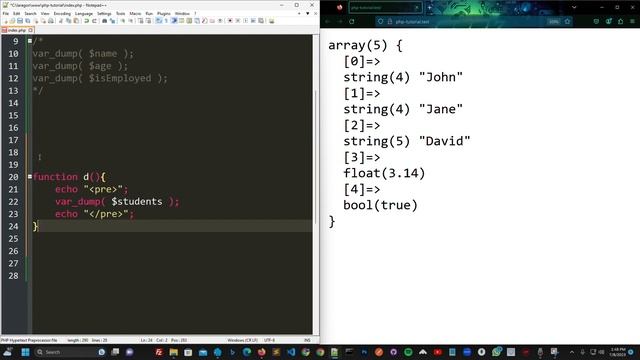Image resolution: width=640 pixels, height=360 pixels.
Task: Click the Firefox extensions icon
Action: pos(620,21)
